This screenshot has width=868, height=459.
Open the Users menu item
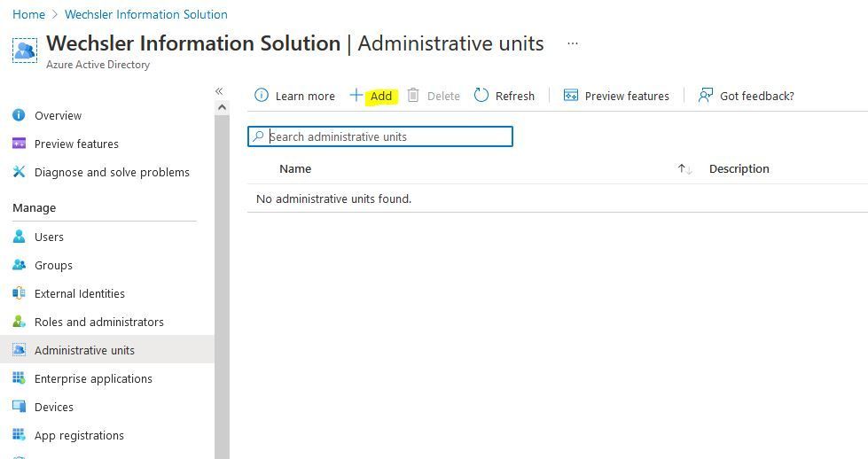(x=50, y=237)
